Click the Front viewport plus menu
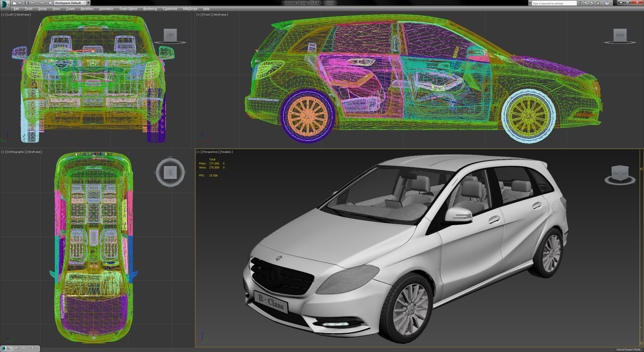 199,15
